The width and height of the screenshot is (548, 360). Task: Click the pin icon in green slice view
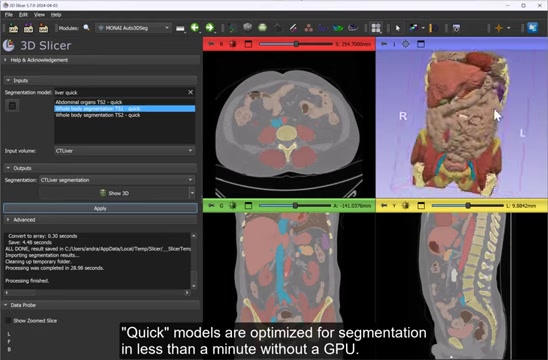click(211, 206)
